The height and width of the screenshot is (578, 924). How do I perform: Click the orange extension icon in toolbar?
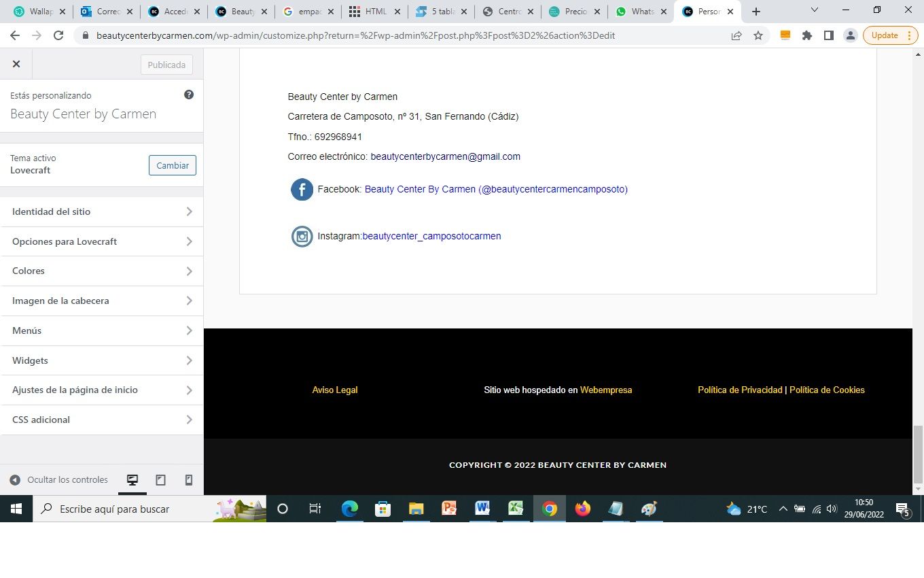(x=785, y=35)
